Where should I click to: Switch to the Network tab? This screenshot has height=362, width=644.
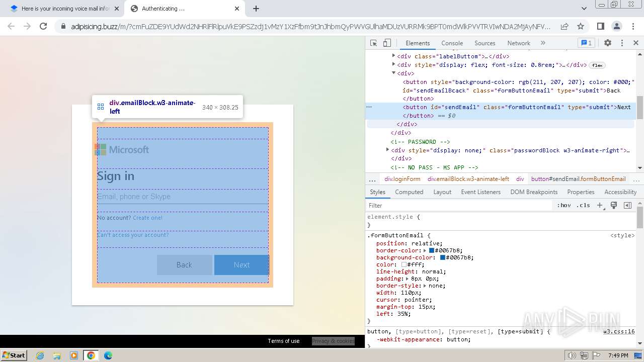pyautogui.click(x=518, y=43)
